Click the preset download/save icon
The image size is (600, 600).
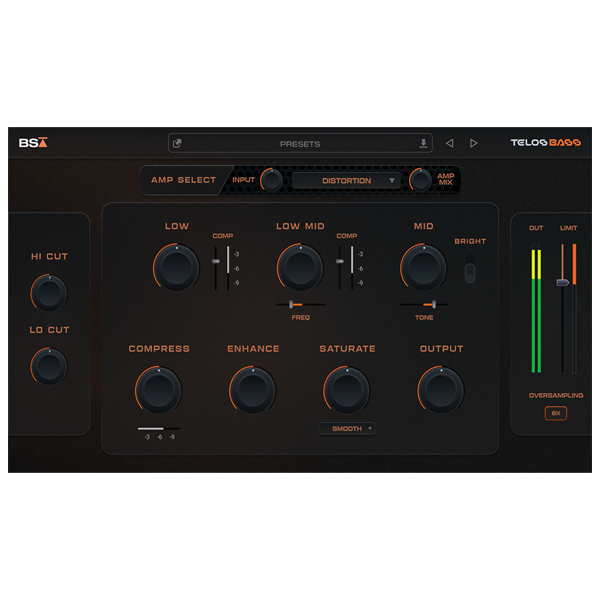(423, 144)
